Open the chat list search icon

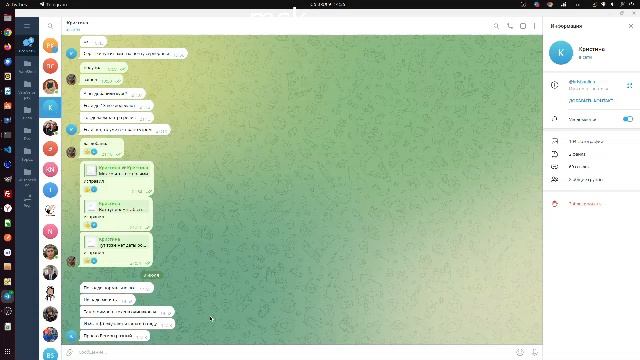[x=50, y=26]
